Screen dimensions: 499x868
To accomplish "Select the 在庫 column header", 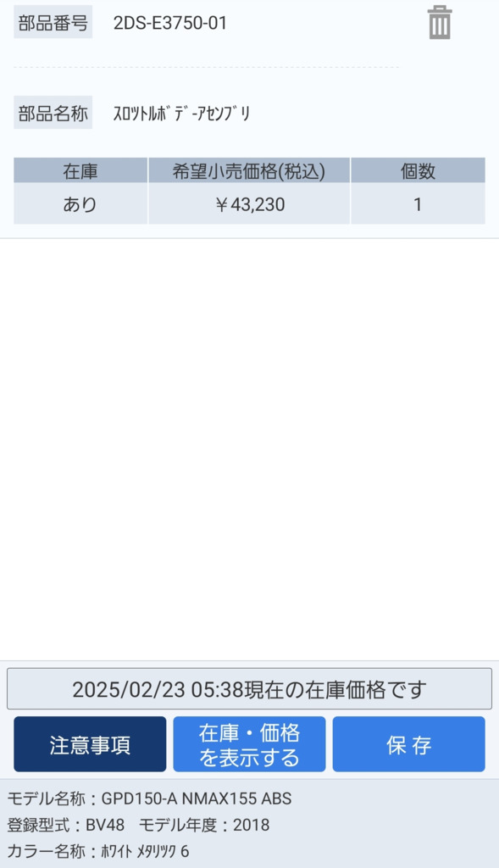I will pyautogui.click(x=80, y=170).
